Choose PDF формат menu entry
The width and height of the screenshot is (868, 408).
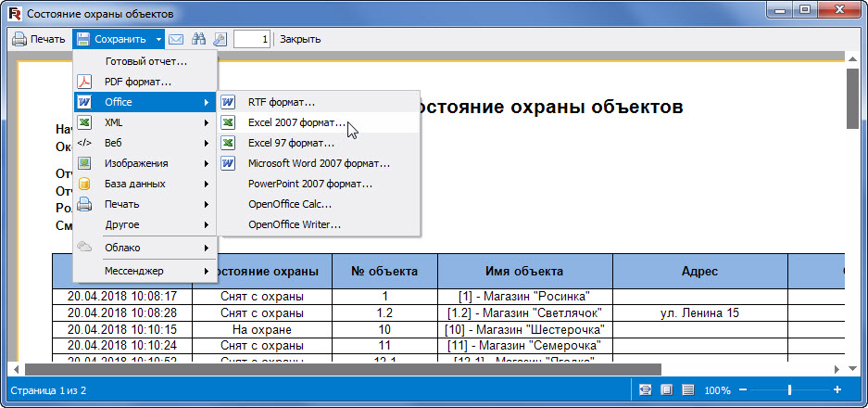pos(145,82)
